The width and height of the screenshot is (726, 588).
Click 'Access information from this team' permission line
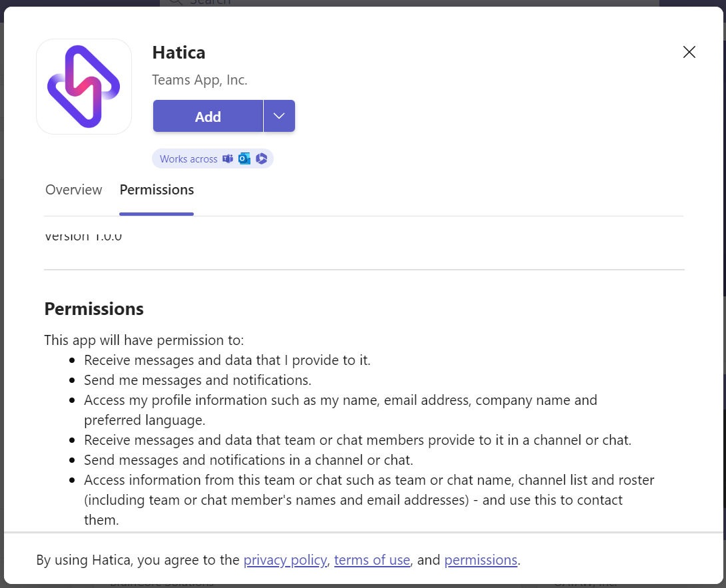point(370,499)
